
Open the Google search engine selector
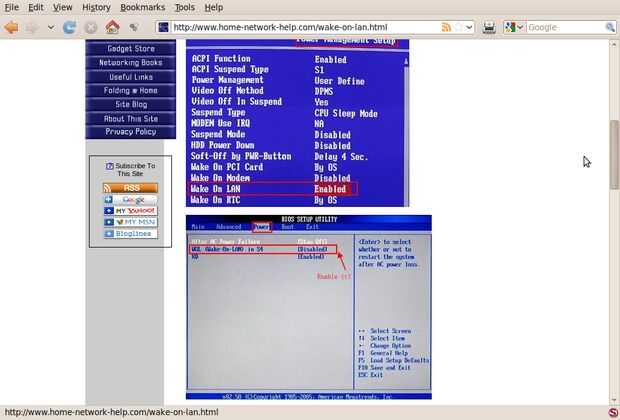514,27
